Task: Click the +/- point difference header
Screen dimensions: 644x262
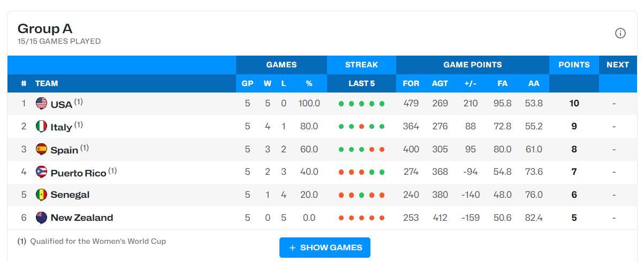Action: (470, 83)
